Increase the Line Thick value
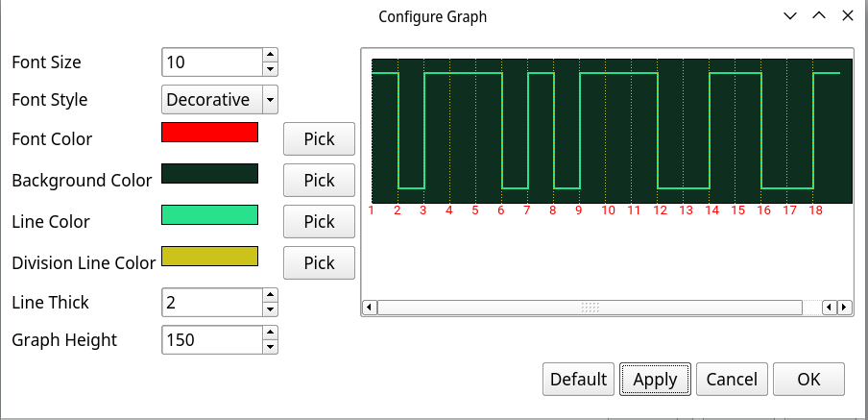Screen dimensions: 868x420 click(x=270, y=295)
